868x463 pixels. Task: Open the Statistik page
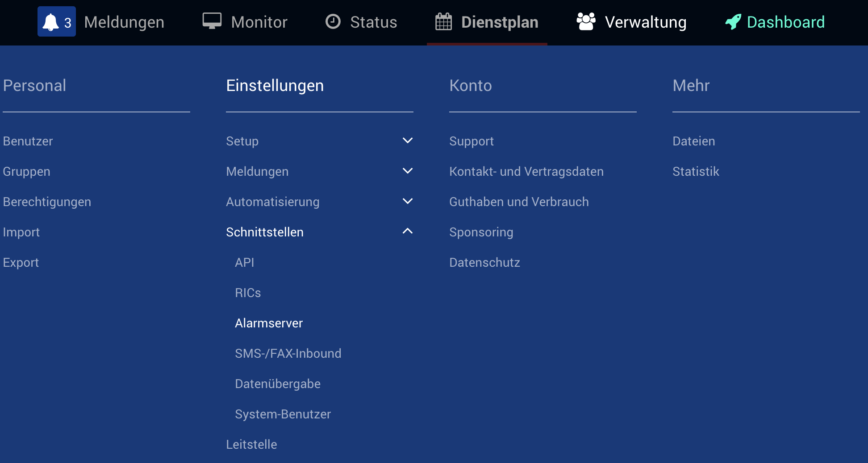696,171
